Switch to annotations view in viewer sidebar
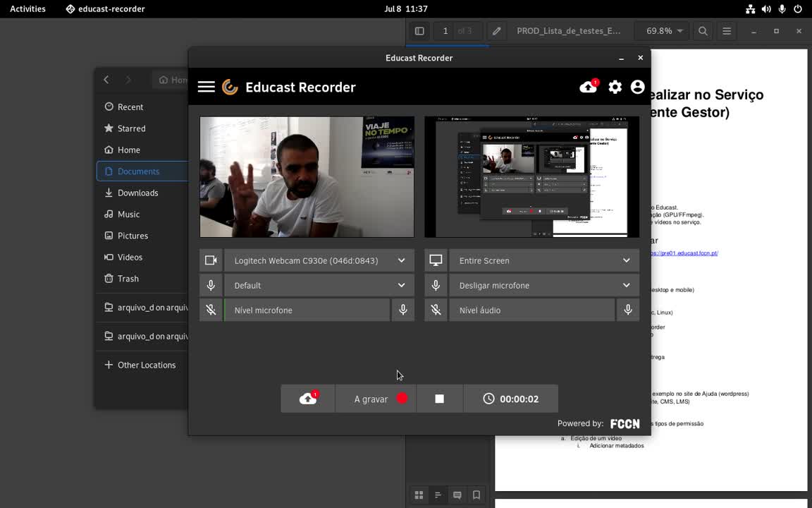The image size is (812, 508). click(457, 495)
